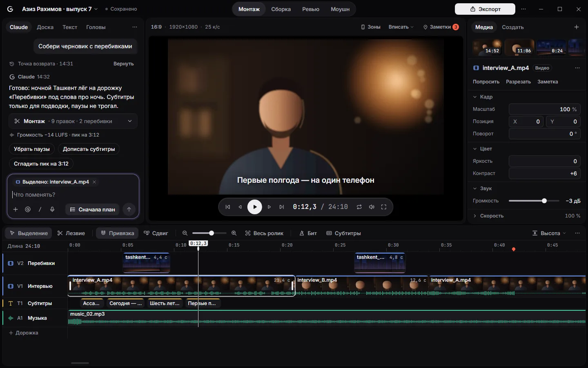Switch to the Сборка tab
This screenshot has width=588, height=368.
tap(281, 9)
